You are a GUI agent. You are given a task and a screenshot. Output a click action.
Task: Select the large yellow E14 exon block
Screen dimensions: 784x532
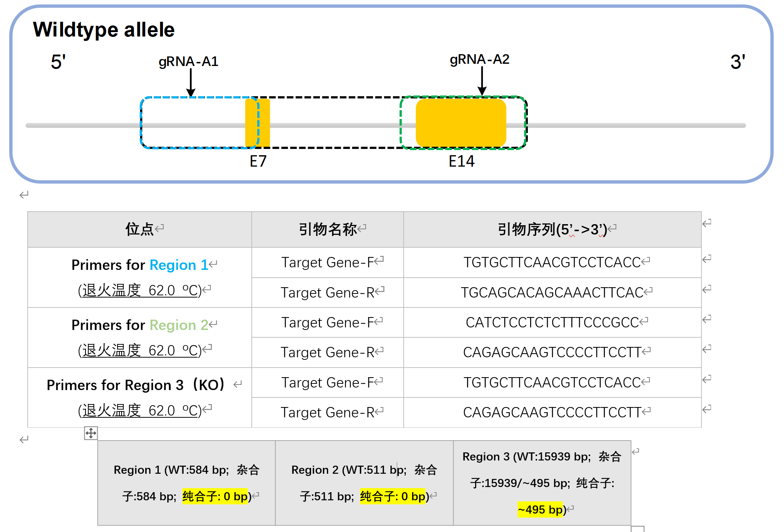(461, 122)
